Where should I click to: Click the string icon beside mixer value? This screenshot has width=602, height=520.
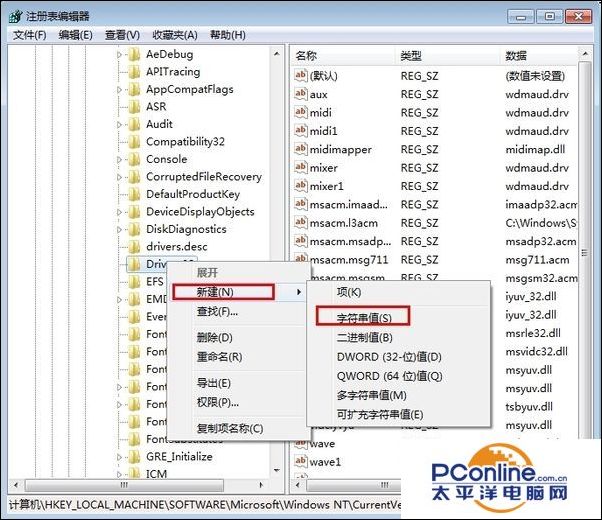coord(301,167)
